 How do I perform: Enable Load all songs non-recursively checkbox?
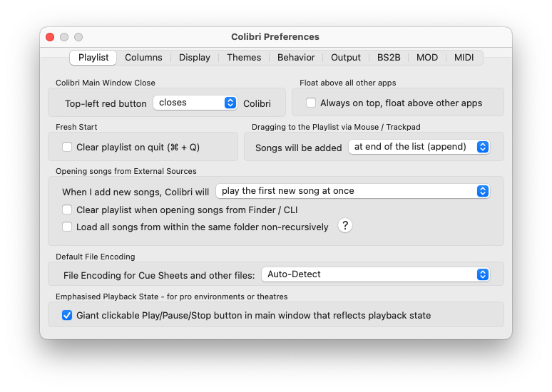coord(67,227)
